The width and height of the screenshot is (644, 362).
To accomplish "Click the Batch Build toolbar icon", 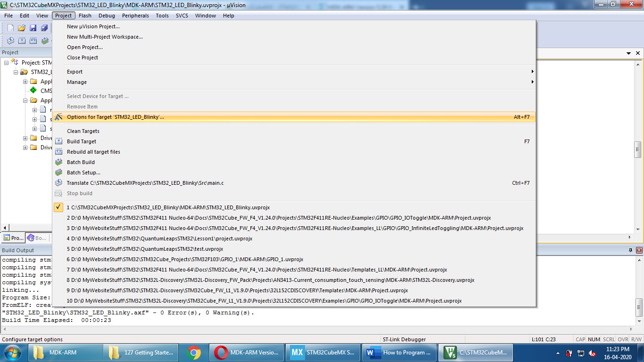I will (x=45, y=41).
